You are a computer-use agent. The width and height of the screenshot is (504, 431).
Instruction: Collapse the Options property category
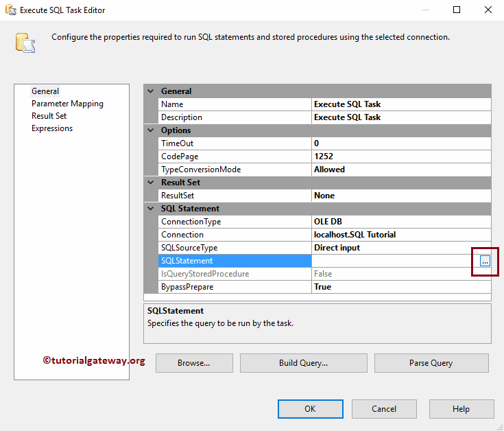click(150, 130)
